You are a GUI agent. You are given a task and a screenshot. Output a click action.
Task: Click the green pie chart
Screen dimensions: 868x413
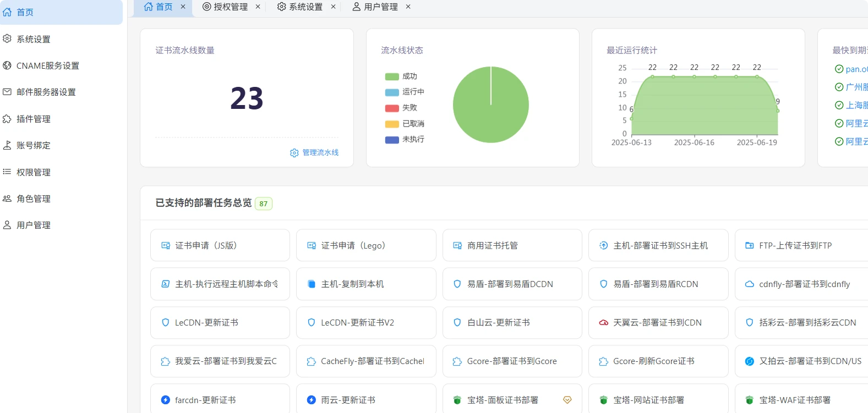click(491, 104)
